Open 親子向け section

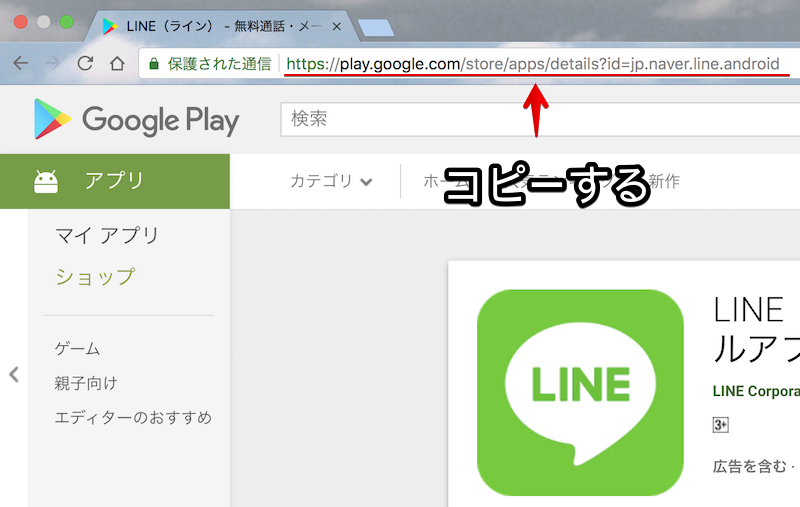86,383
